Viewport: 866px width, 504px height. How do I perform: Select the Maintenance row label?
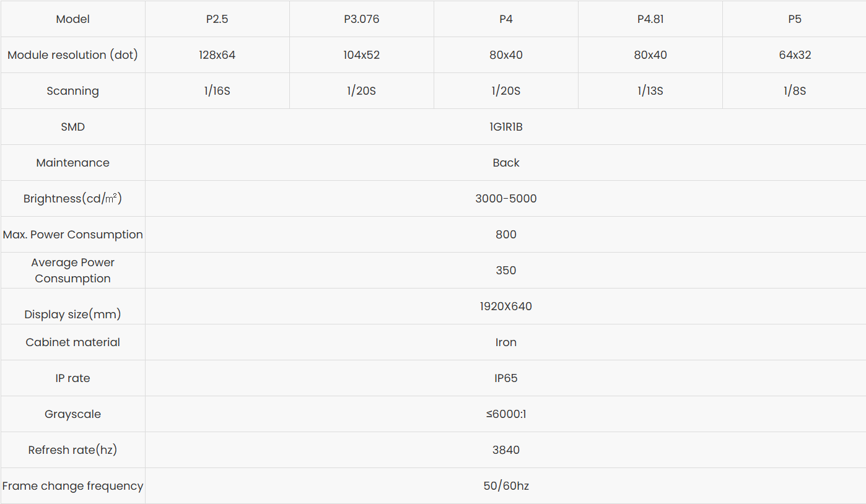click(x=72, y=163)
